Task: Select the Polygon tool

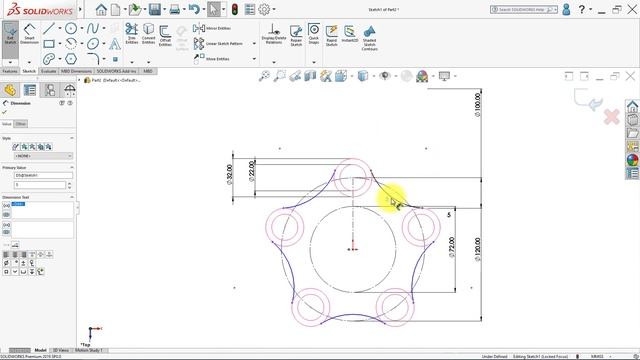Action: tap(71, 59)
